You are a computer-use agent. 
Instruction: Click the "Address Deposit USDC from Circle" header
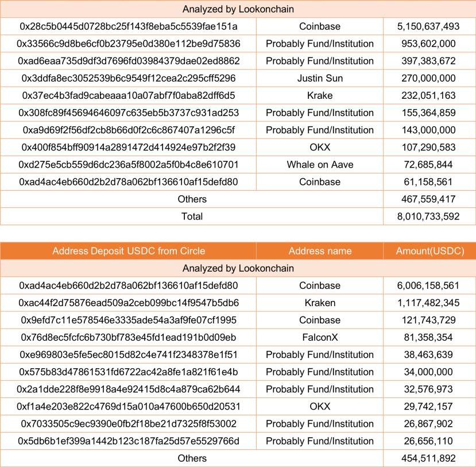[128, 251]
